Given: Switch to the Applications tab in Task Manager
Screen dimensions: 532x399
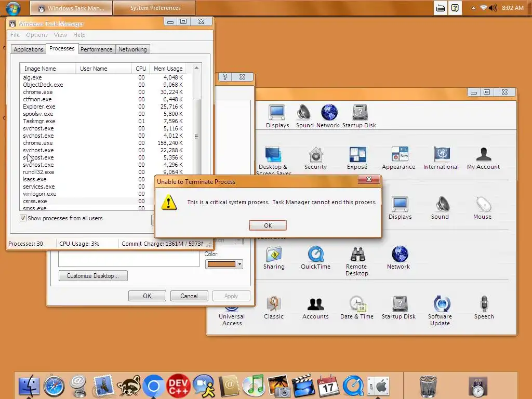Looking at the screenshot, I should [x=29, y=49].
